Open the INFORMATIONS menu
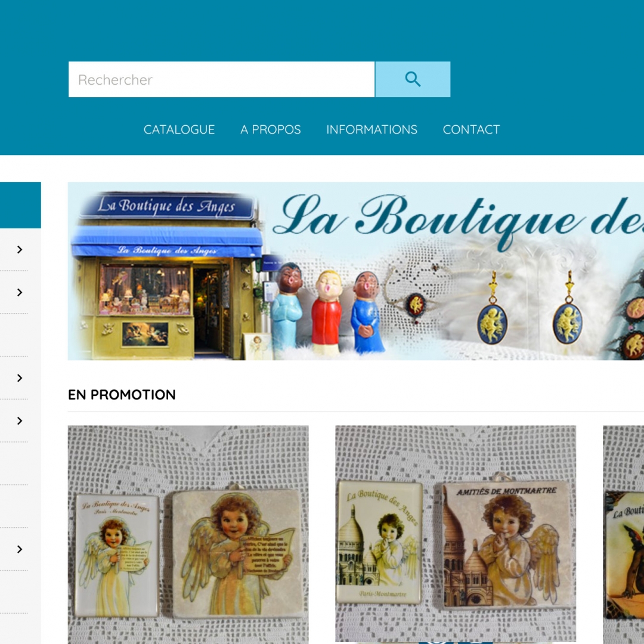This screenshot has width=644, height=644. pos(371,129)
